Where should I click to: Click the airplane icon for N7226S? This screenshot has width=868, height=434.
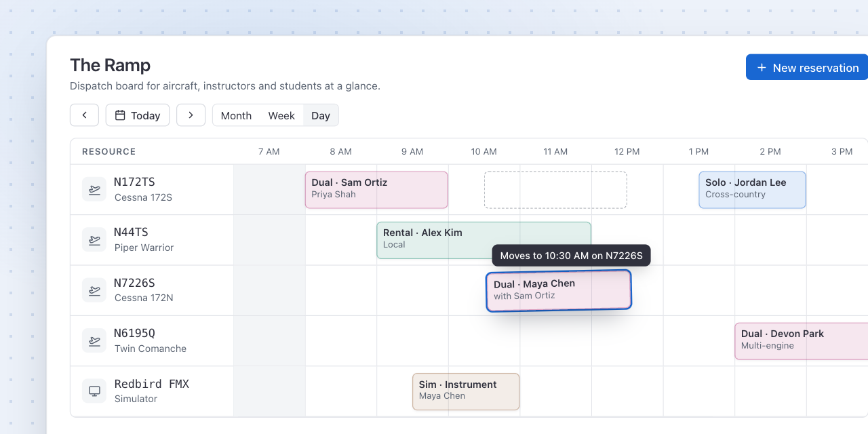(94, 290)
